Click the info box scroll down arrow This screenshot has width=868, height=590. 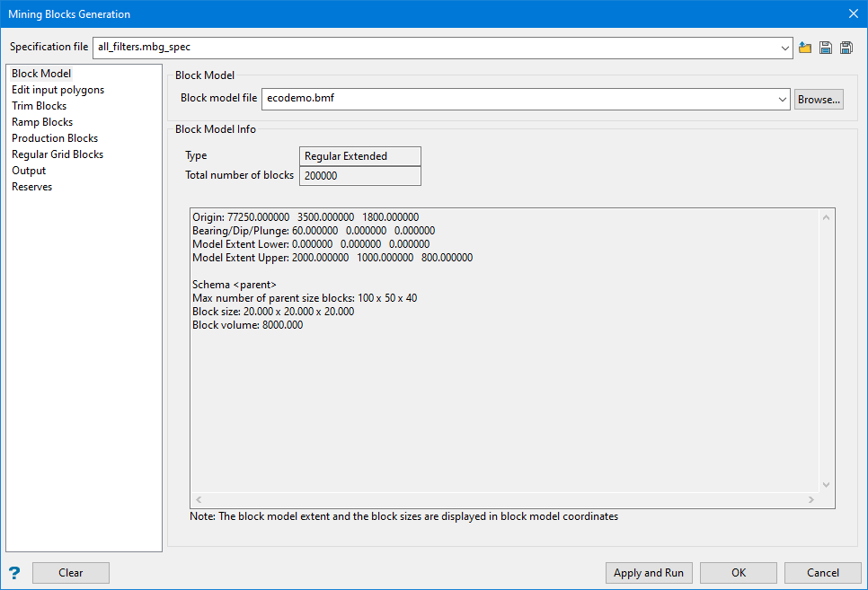826,484
